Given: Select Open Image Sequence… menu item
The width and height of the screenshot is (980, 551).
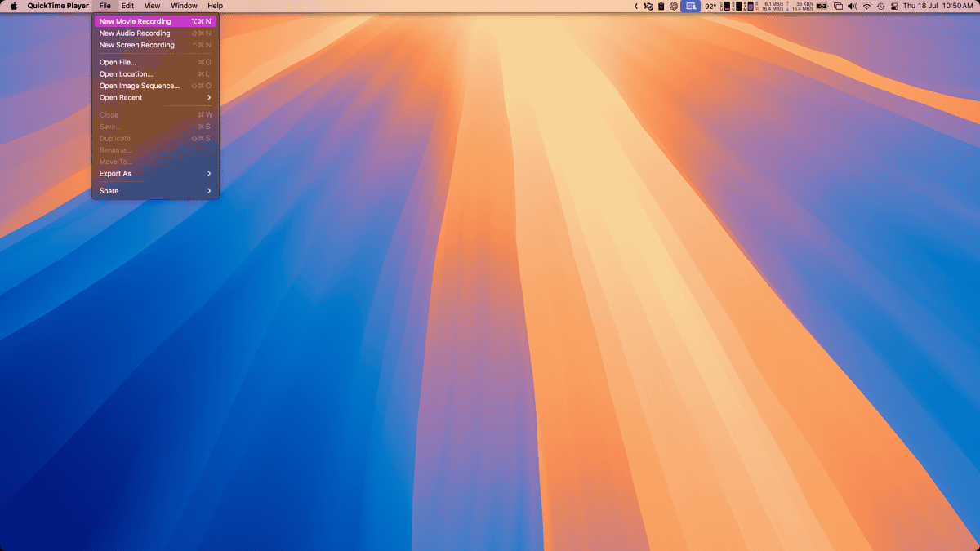Looking at the screenshot, I should coord(139,86).
